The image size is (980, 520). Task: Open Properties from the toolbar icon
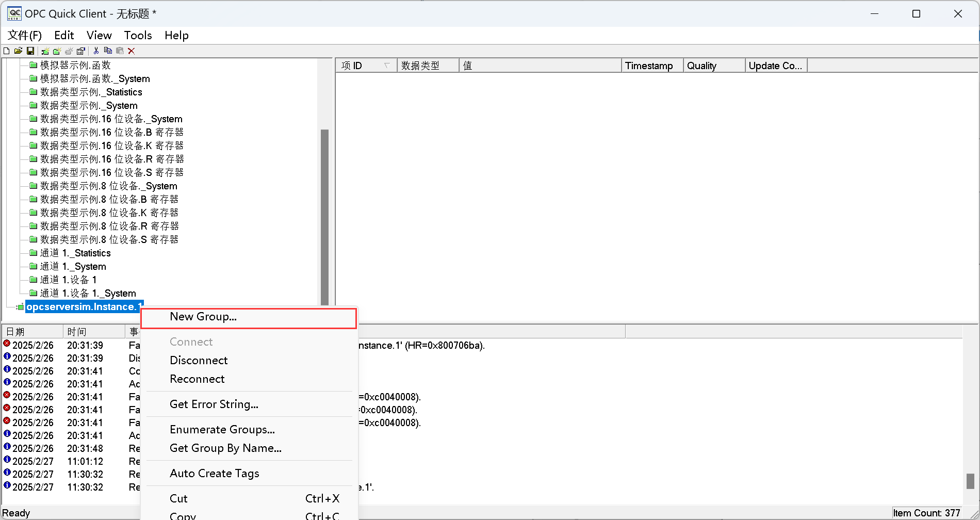pyautogui.click(x=81, y=51)
